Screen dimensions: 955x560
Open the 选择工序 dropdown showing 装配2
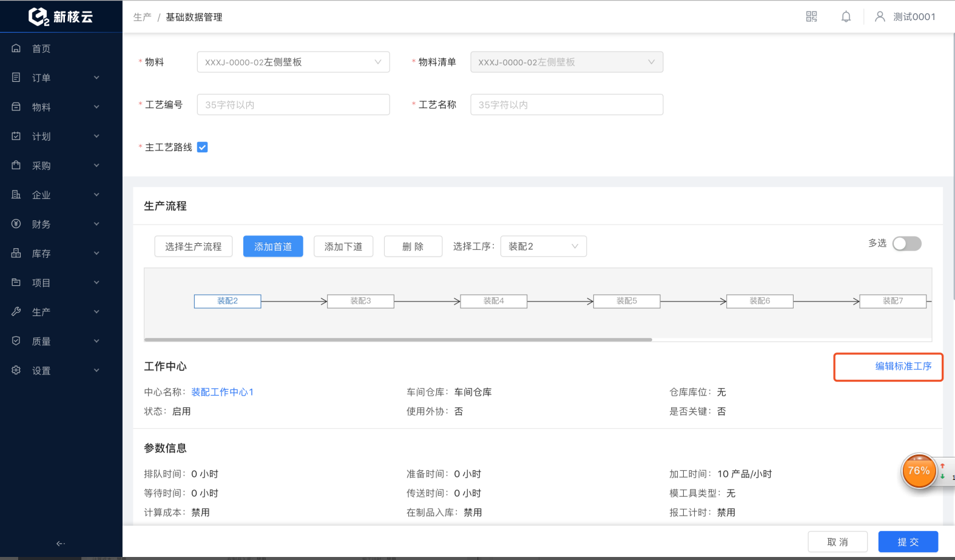[x=543, y=246]
